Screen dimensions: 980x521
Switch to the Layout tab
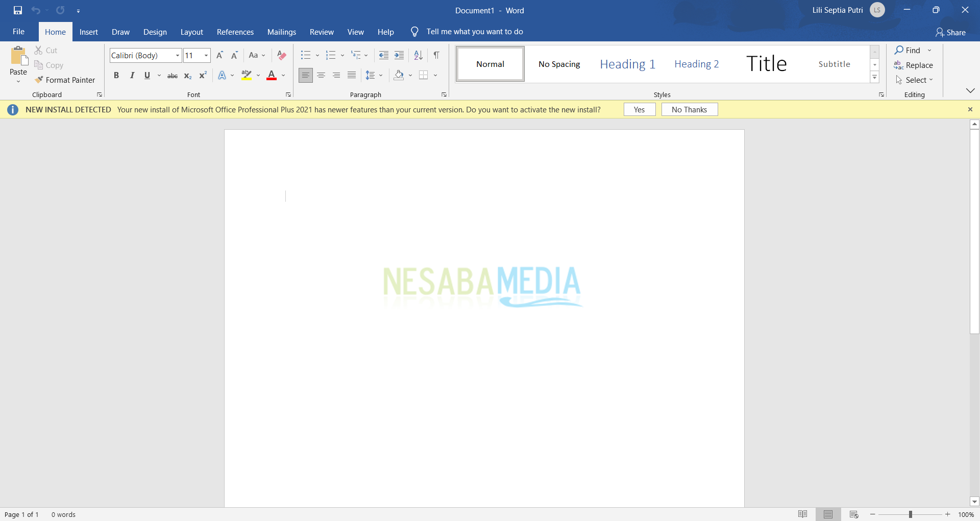192,32
